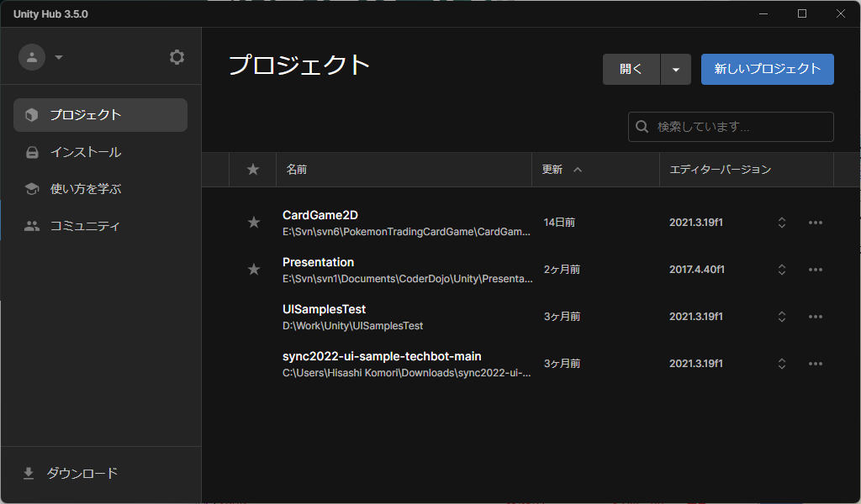Screen dimensions: 861x504
Task: Toggle the 更新 column sort order
Action: pos(559,169)
